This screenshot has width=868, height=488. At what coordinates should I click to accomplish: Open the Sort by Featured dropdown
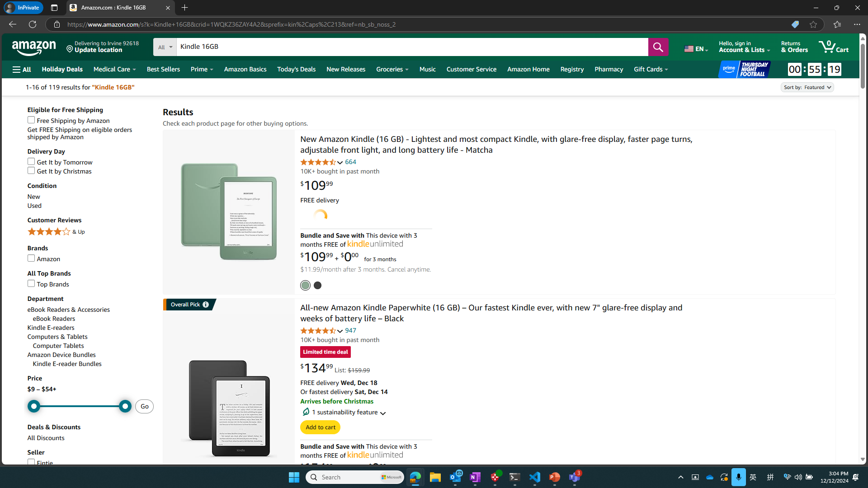[807, 87]
